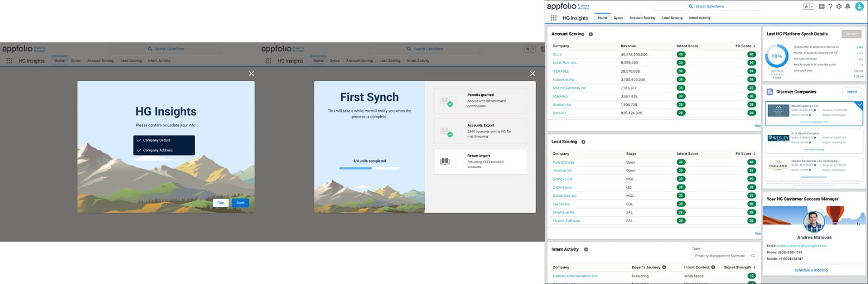Screen dimensions: 868x284
Task: Open app launcher grid behind the First Synch dialog
Action: coord(268,61)
